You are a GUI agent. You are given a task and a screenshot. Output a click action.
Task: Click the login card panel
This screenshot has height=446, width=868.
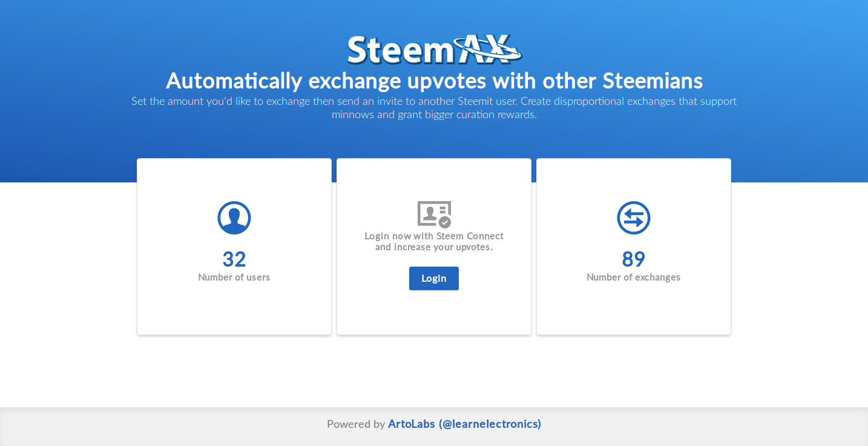click(434, 247)
